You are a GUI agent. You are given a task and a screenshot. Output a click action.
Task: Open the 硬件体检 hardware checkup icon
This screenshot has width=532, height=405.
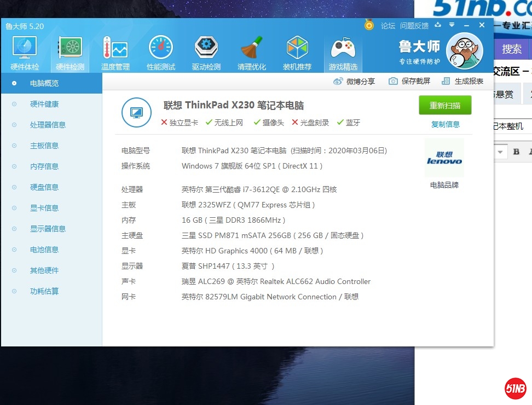[25, 53]
